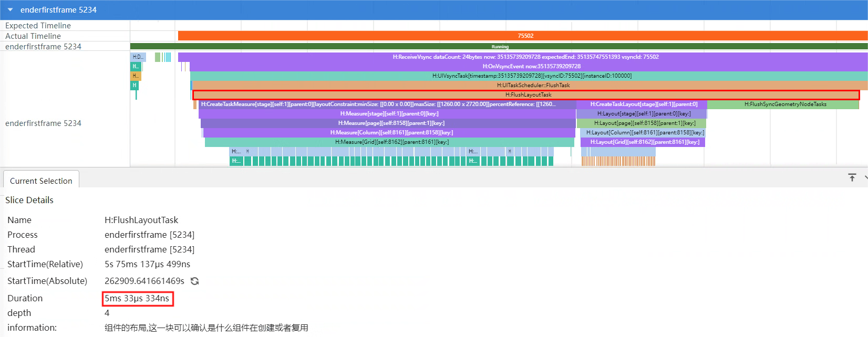Click the depth field label
868x337 pixels.
(x=19, y=313)
